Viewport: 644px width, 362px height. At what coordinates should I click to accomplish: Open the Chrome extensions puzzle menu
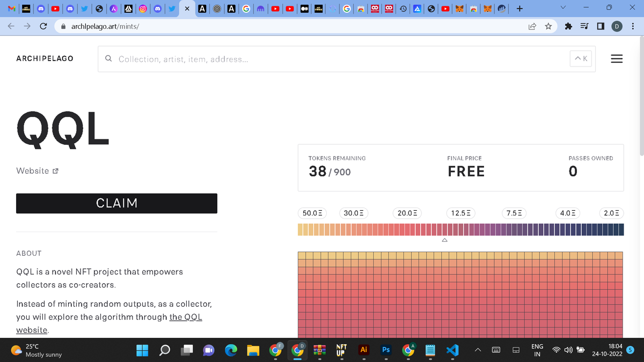[x=569, y=26]
